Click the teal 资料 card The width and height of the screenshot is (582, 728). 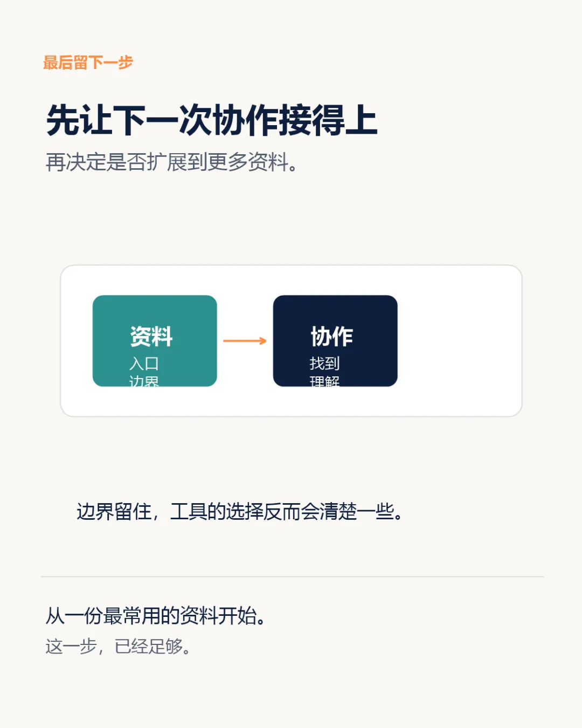click(x=155, y=341)
